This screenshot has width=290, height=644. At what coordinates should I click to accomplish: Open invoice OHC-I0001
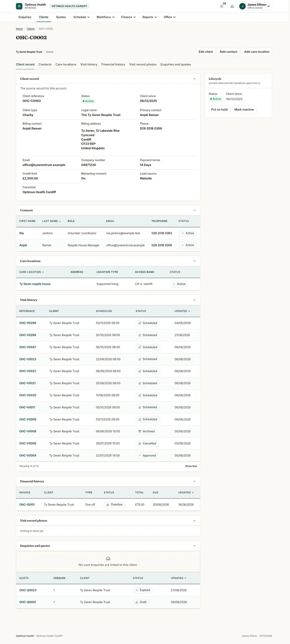pos(27,505)
